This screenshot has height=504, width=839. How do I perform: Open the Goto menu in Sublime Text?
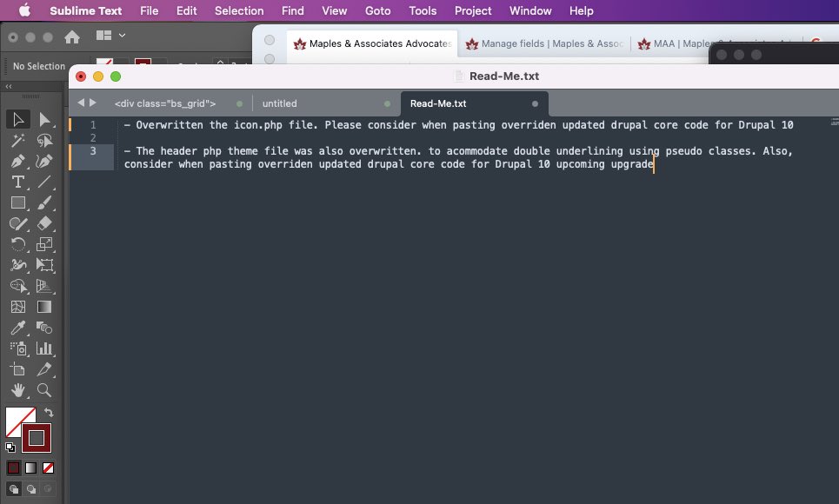(x=377, y=10)
